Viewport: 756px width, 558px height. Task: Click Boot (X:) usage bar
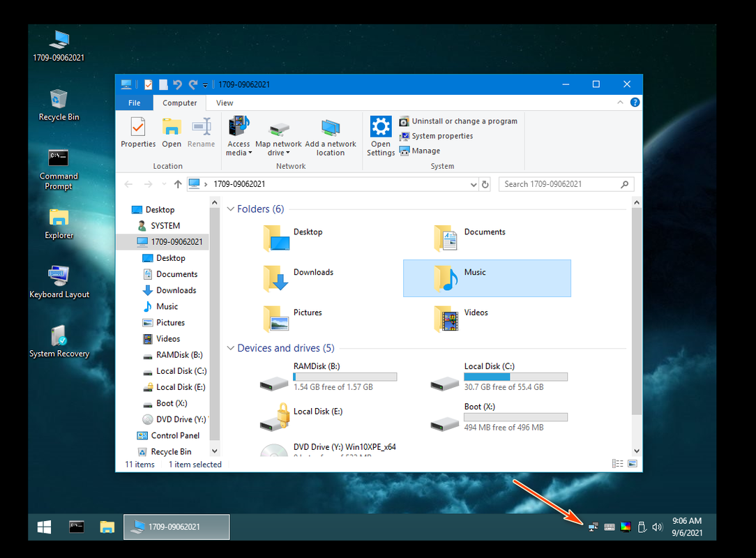coord(515,417)
